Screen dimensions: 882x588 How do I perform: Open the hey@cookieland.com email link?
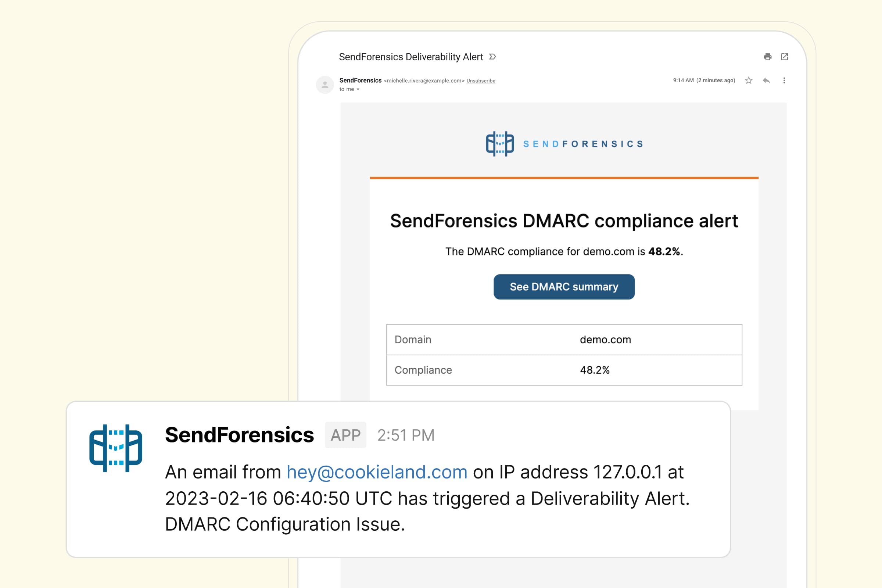tap(376, 472)
